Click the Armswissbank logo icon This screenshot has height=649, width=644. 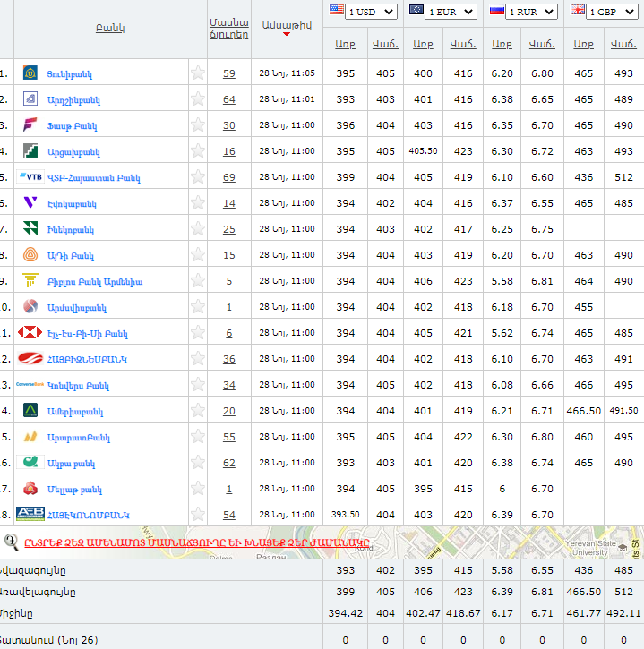(30, 306)
